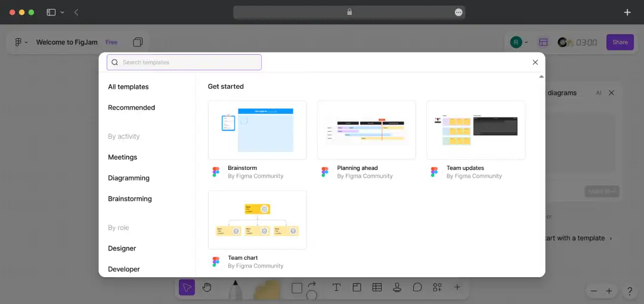Click the Team chart template title
Screen dimensions: 644x304
pyautogui.click(x=243, y=258)
